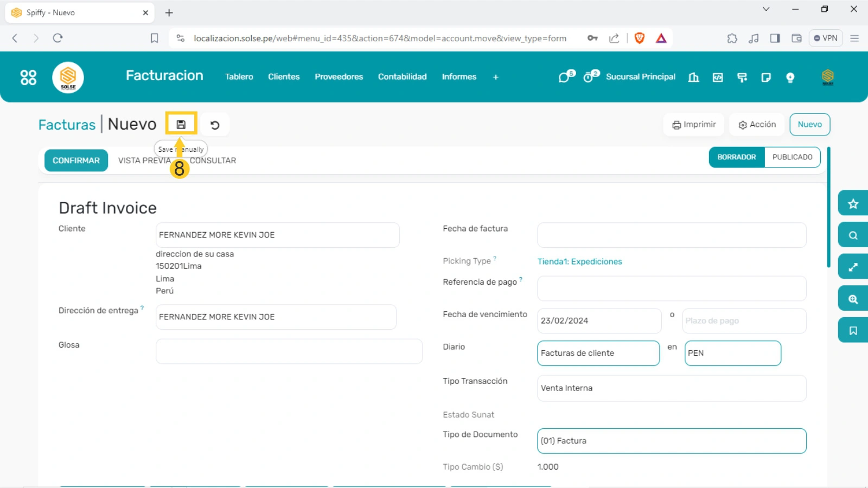Open the Clientes menu
The image size is (868, 488).
click(284, 77)
